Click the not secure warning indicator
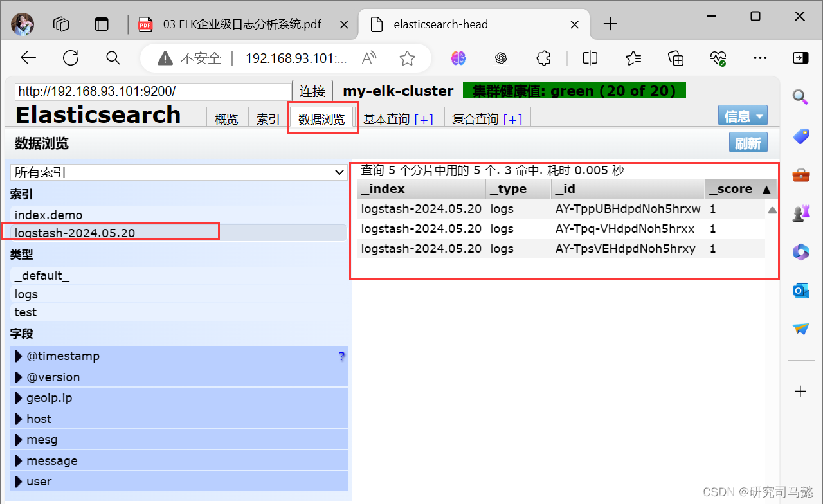 [x=189, y=59]
